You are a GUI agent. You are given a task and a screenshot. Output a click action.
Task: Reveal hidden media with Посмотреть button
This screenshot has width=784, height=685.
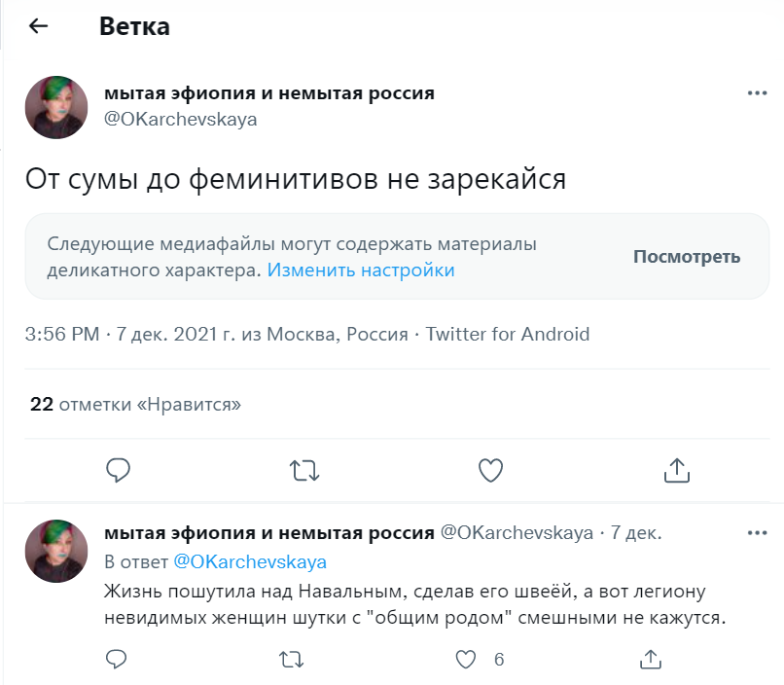(x=687, y=256)
